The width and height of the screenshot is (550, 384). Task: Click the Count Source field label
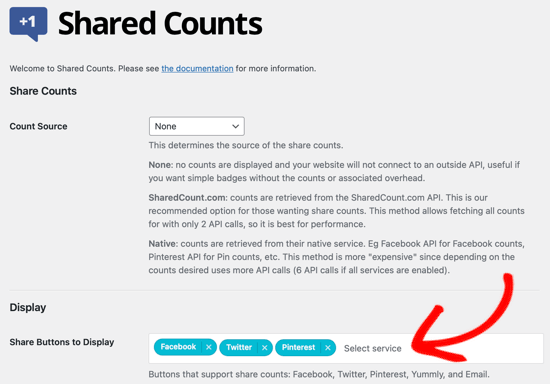point(38,126)
